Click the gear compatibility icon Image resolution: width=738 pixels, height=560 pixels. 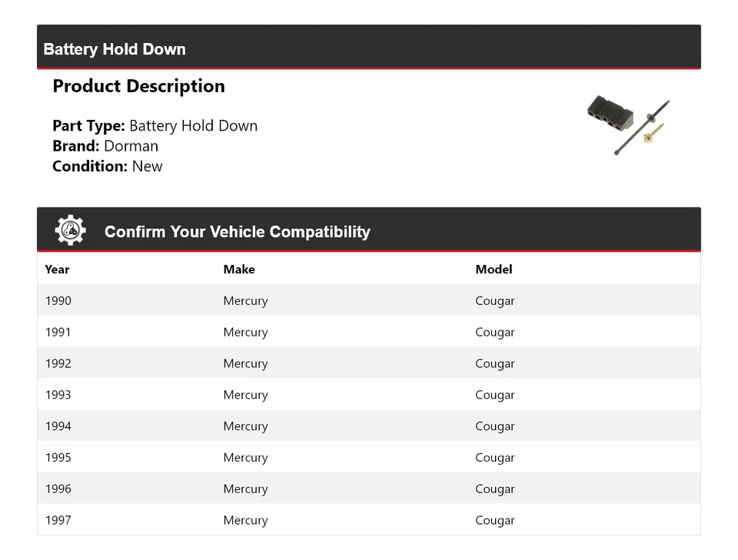[x=70, y=230]
